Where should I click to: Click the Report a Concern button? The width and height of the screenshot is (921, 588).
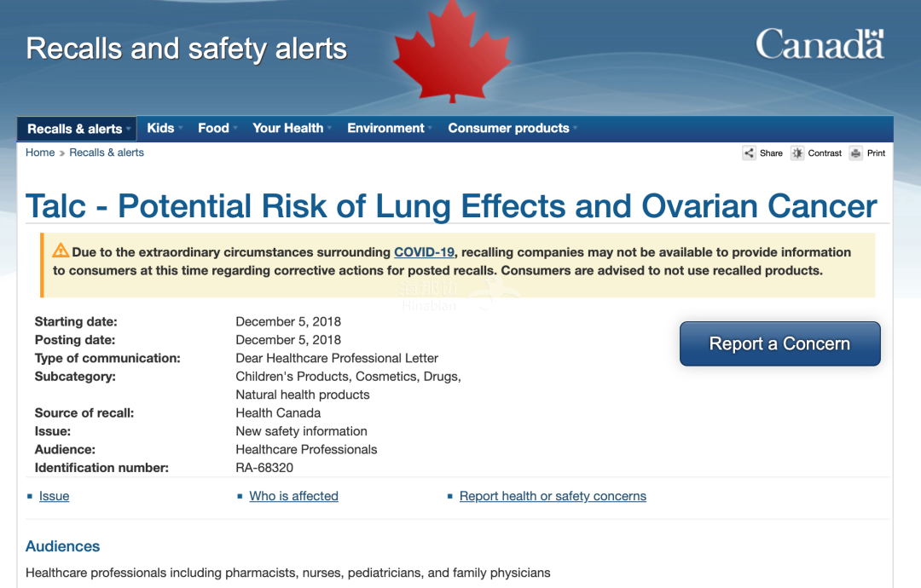point(779,343)
